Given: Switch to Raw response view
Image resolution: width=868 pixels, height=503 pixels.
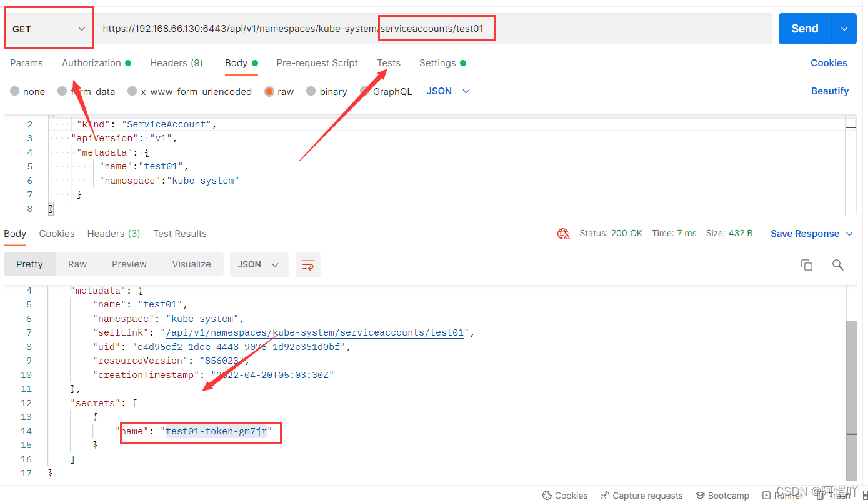Looking at the screenshot, I should [77, 264].
